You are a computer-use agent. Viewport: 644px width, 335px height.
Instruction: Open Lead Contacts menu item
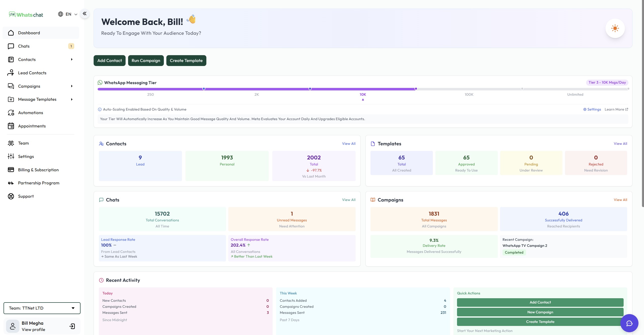pos(32,73)
